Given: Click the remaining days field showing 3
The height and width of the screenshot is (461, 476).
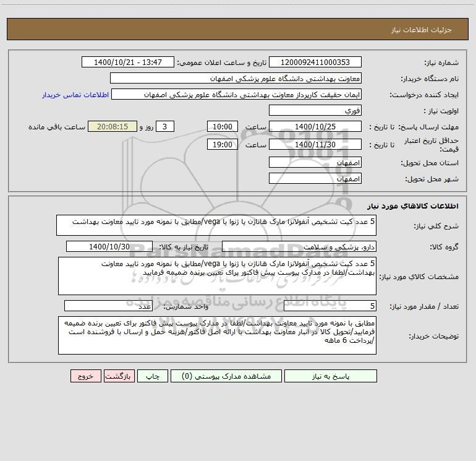Looking at the screenshot, I should tap(165, 126).
